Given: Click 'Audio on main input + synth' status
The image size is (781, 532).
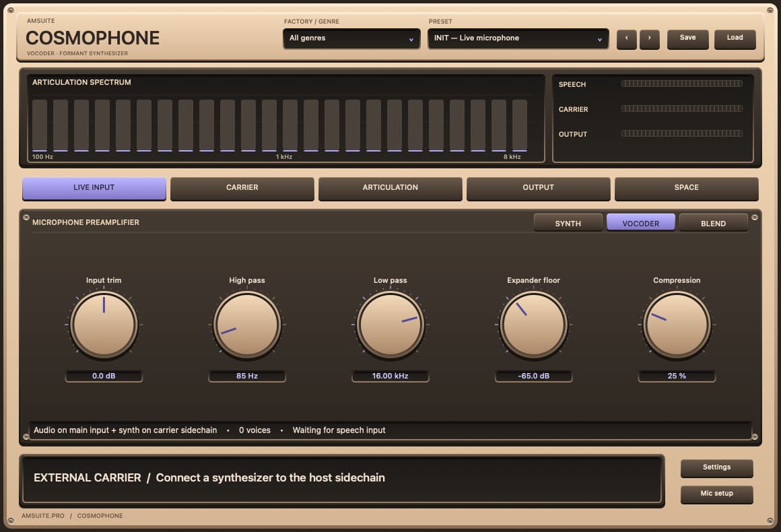Looking at the screenshot, I should (x=125, y=430).
